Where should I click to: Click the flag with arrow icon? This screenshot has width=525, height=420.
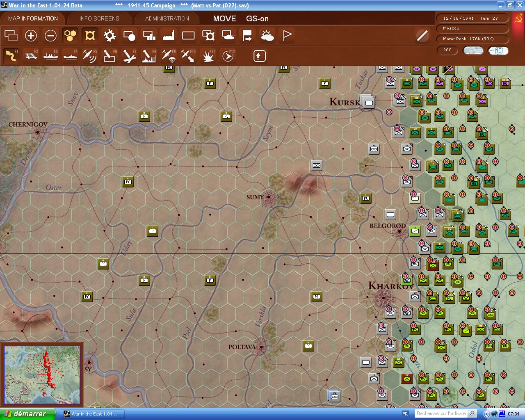pyautogui.click(x=247, y=36)
